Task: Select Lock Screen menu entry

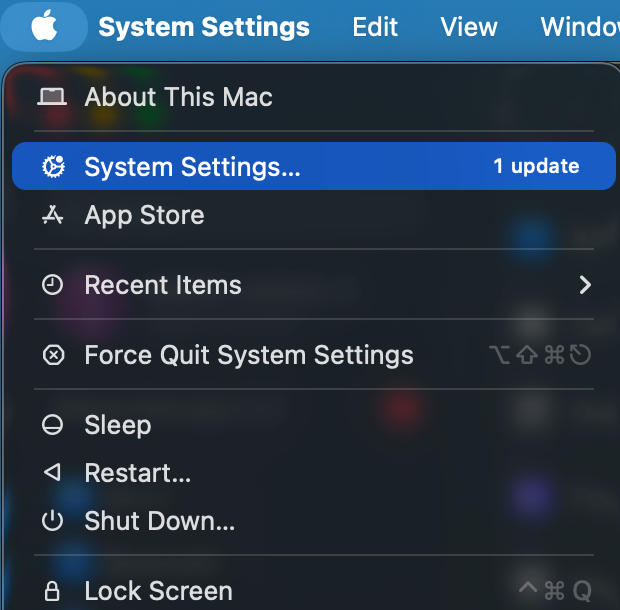Action: click(158, 591)
